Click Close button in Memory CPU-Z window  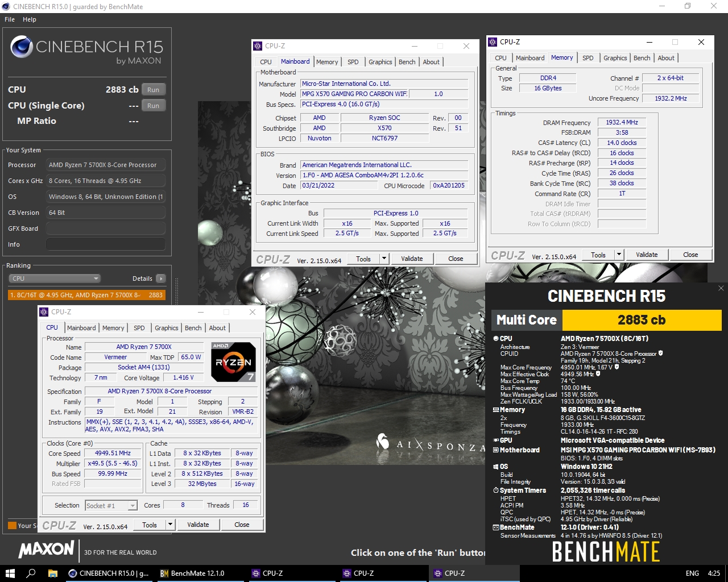(690, 255)
